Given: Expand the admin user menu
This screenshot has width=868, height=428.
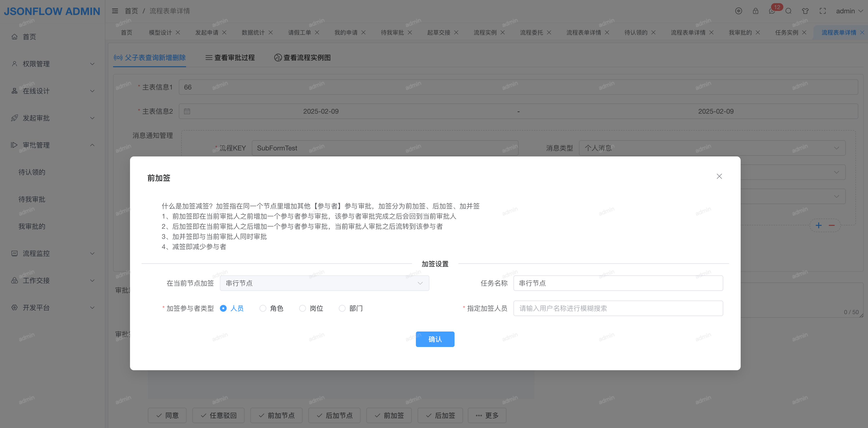Looking at the screenshot, I should (x=849, y=11).
